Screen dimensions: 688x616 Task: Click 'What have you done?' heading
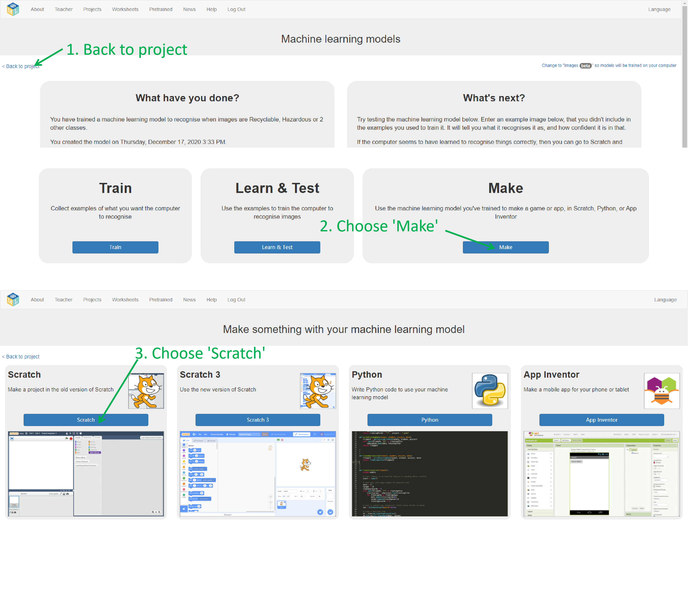187,98
